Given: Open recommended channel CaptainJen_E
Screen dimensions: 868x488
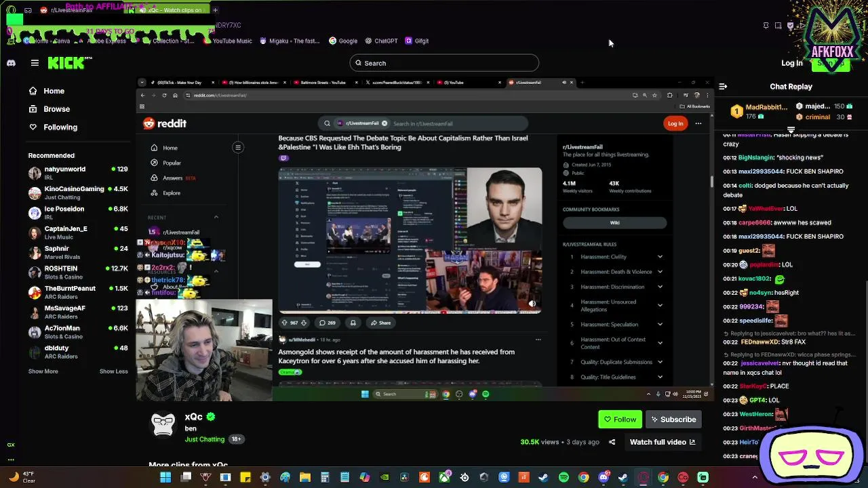Looking at the screenshot, I should click(x=78, y=232).
